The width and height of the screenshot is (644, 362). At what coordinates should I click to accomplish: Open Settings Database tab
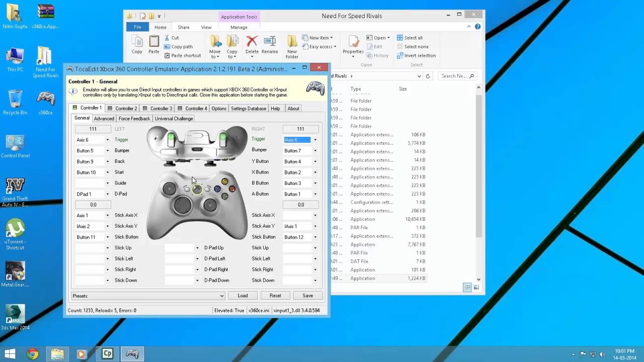point(249,108)
